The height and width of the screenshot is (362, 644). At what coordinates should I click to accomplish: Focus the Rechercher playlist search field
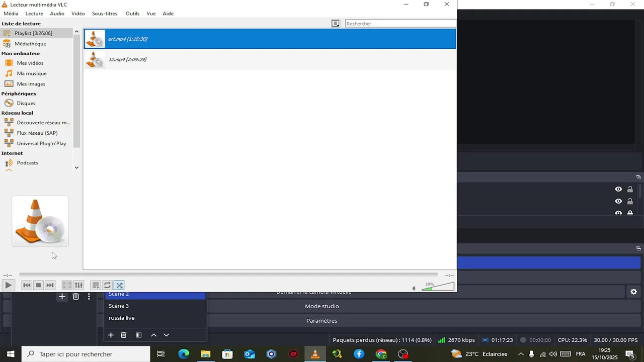[400, 24]
